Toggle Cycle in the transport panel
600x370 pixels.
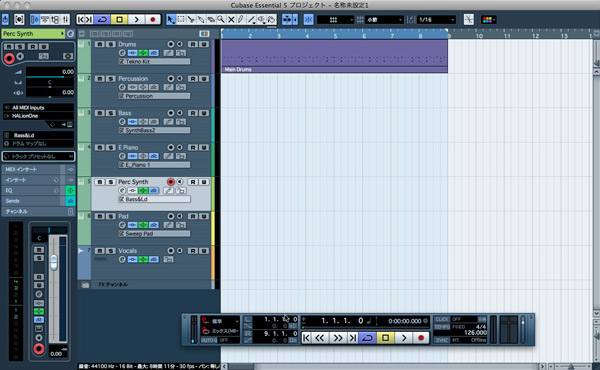pyautogui.click(x=367, y=338)
